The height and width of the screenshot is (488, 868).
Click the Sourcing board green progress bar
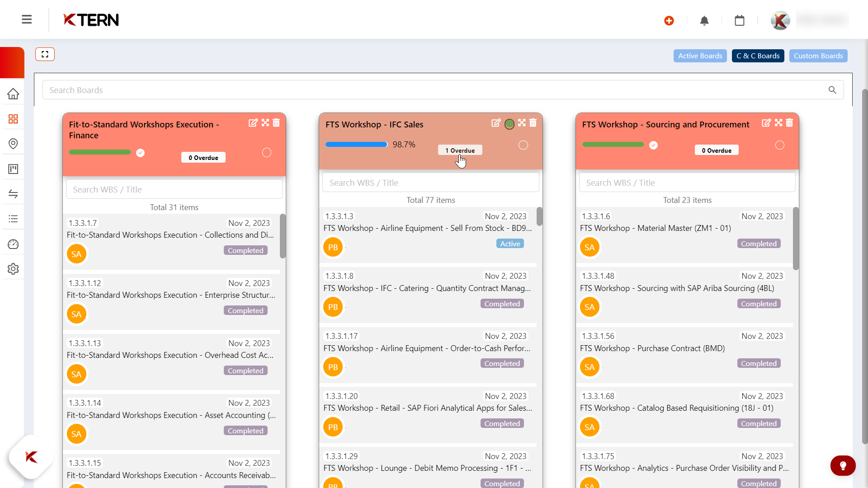[613, 145]
